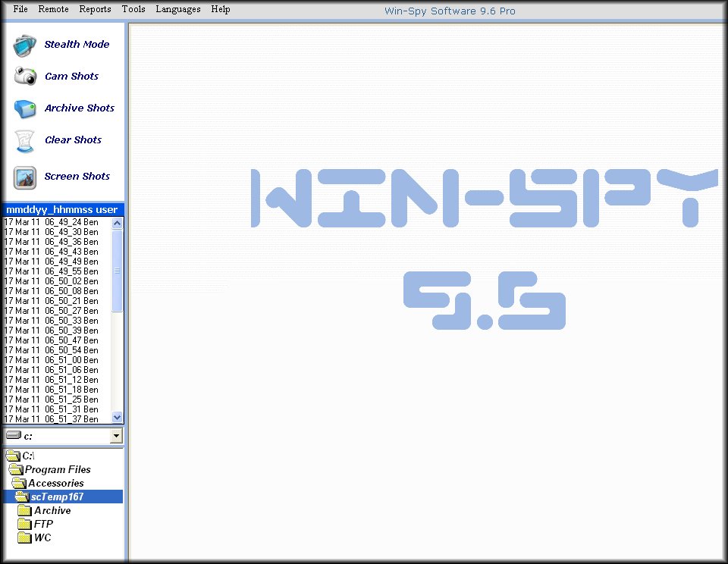
Task: Select shot 17 Mar 11 06_51_00 Ben
Action: [x=57, y=360]
